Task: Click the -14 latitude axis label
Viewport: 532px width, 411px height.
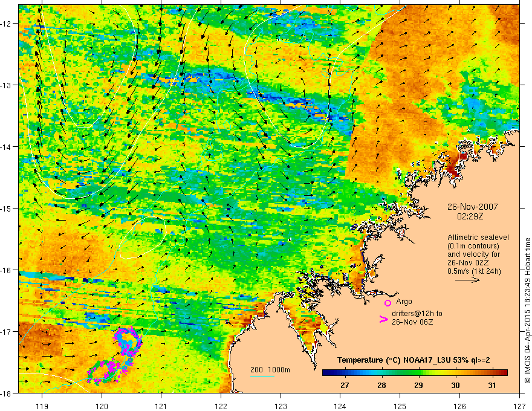Action: coord(7,147)
